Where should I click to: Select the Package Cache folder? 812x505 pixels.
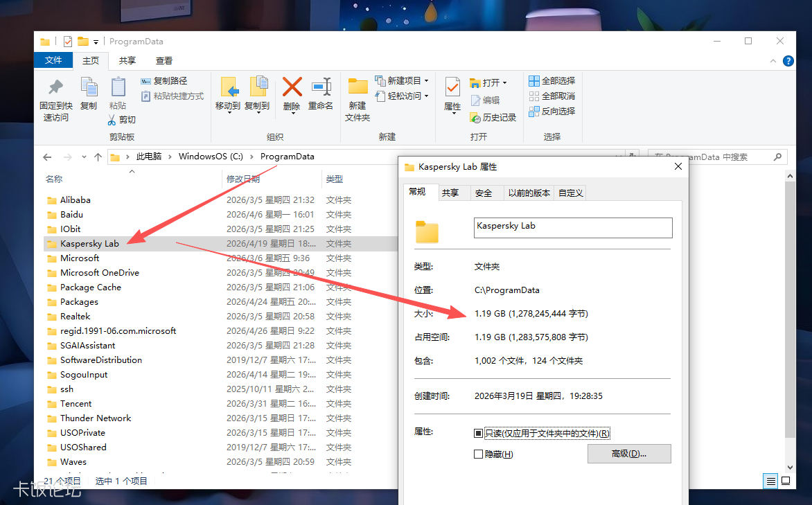pos(91,287)
